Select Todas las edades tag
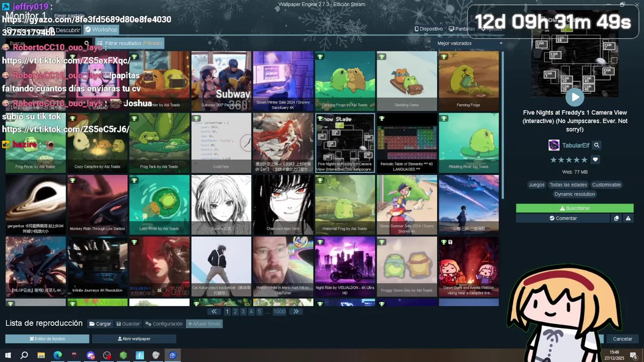 (x=568, y=185)
